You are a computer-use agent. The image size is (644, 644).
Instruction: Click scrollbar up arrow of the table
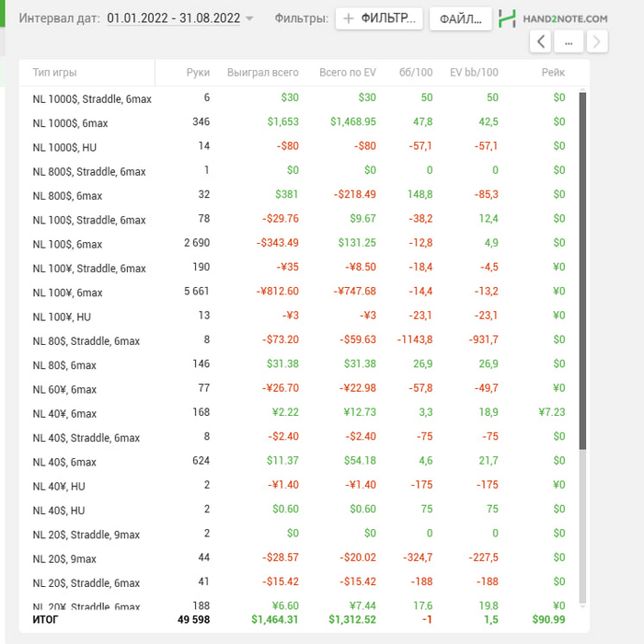coord(582,89)
